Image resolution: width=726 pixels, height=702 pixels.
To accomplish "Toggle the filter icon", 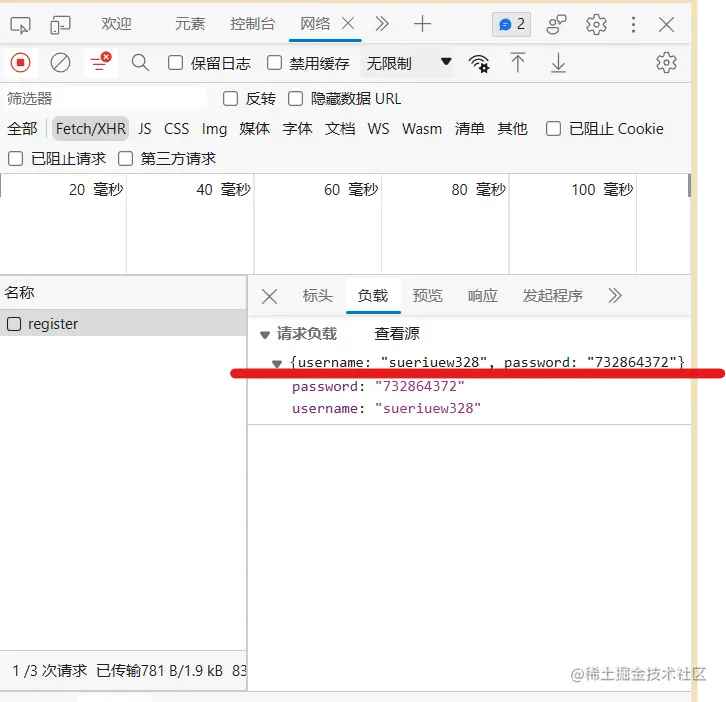I will pyautogui.click(x=100, y=62).
